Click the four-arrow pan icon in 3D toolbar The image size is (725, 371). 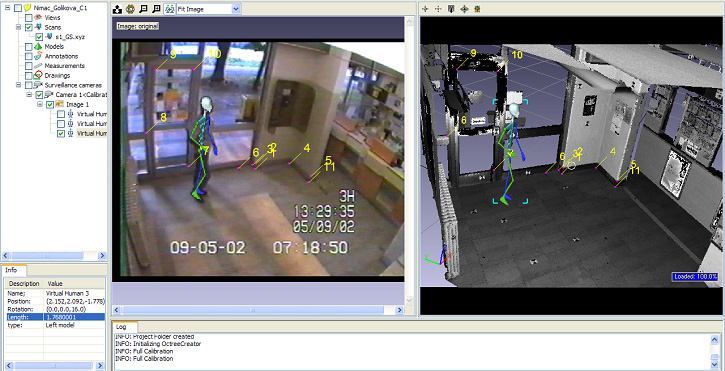pos(465,9)
